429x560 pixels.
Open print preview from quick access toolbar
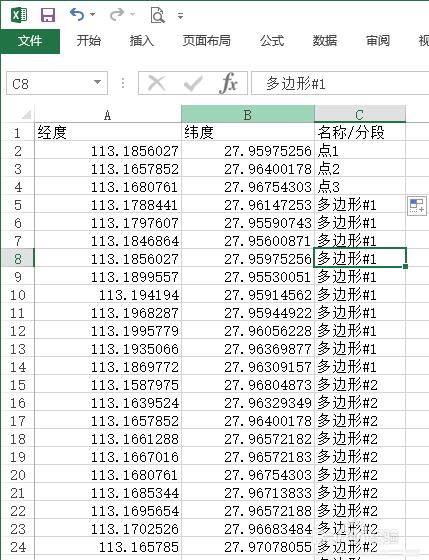click(x=157, y=15)
